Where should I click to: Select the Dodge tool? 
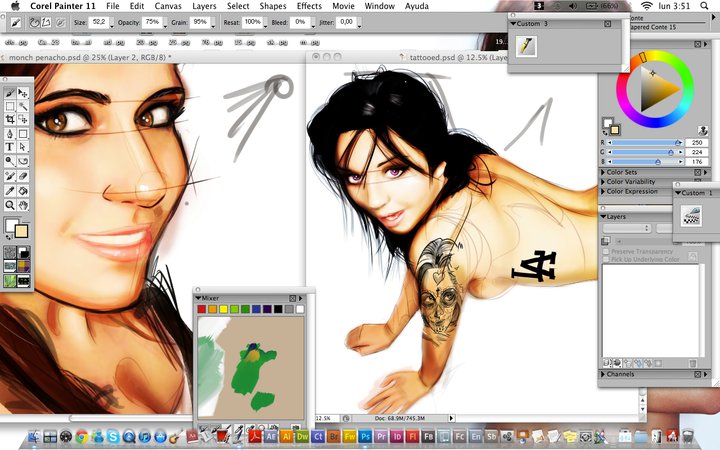pyautogui.click(x=10, y=161)
